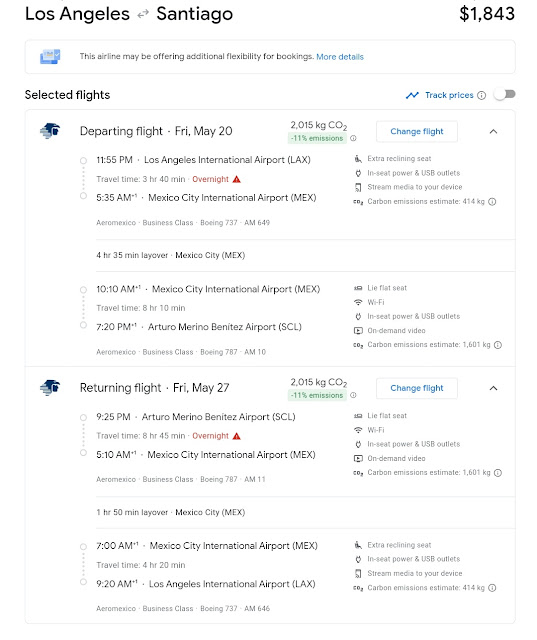Click the departing -11% emissions badge
537x640 pixels.
(317, 138)
